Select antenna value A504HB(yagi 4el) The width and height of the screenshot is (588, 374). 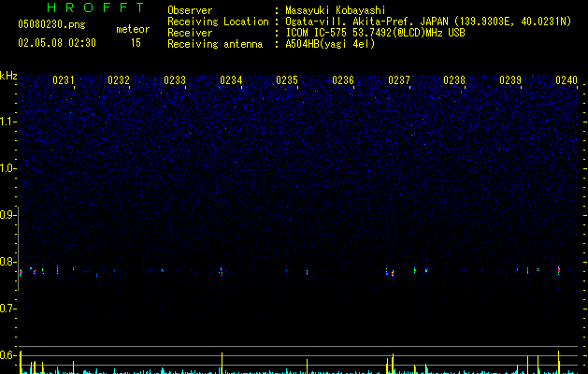coord(330,44)
